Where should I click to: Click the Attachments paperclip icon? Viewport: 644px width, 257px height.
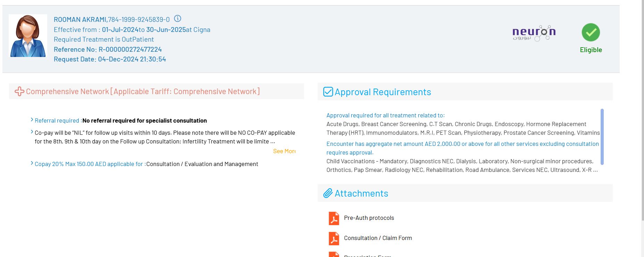(x=328, y=193)
